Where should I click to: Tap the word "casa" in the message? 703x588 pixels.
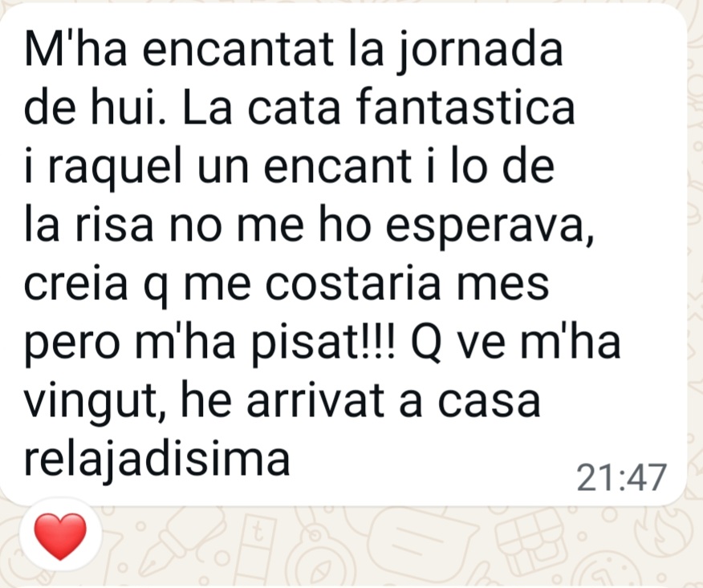click(490, 403)
